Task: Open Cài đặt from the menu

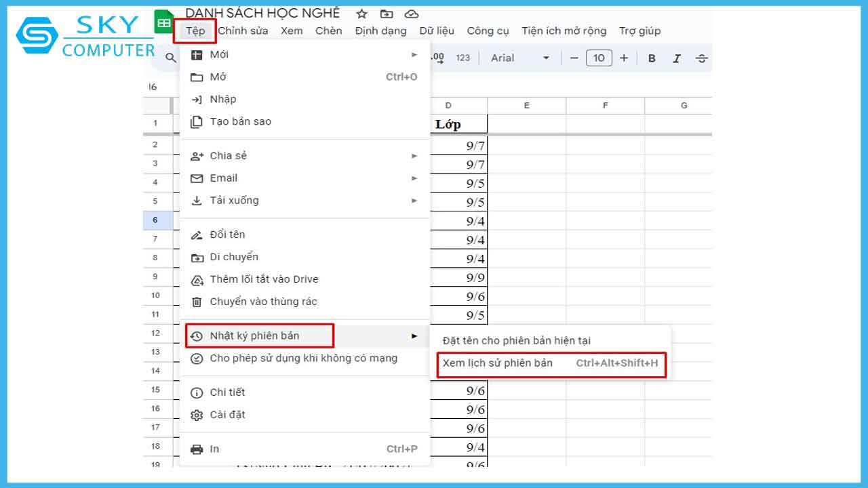Action: pos(305,414)
